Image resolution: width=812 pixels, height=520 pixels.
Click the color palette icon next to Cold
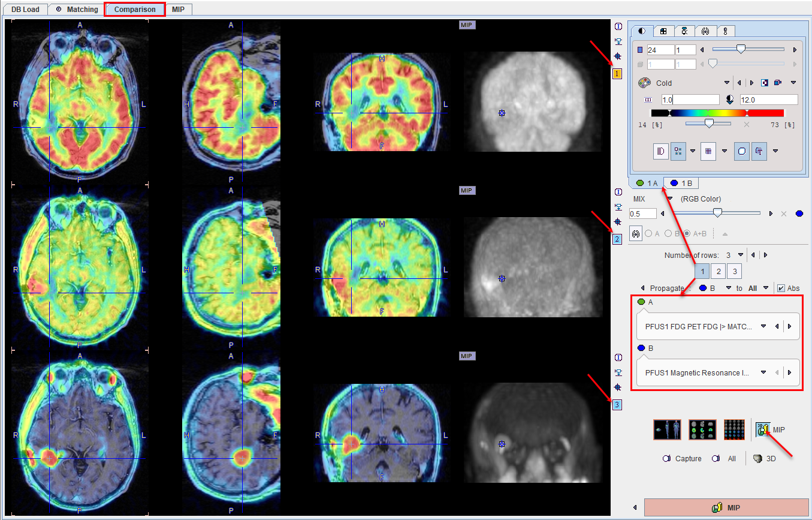(645, 83)
